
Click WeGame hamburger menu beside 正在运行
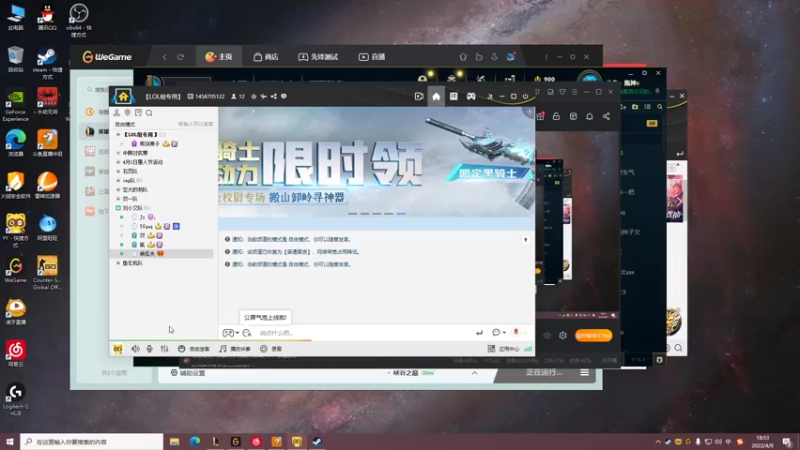(x=584, y=372)
